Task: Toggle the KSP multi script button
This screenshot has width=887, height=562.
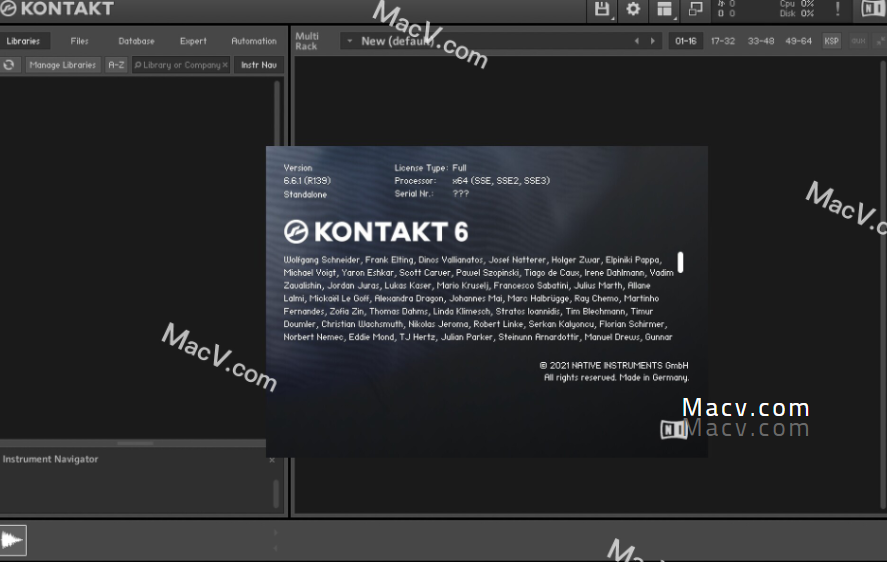Action: pyautogui.click(x=832, y=41)
